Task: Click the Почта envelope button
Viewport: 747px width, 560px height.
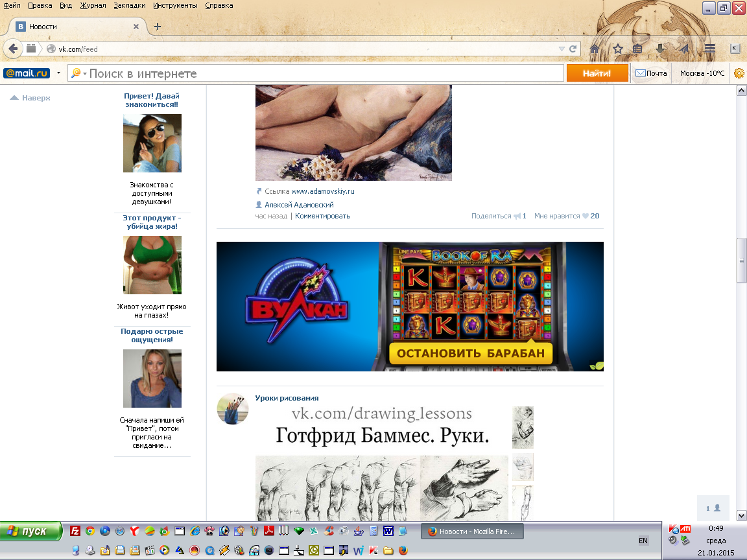Action: point(651,73)
